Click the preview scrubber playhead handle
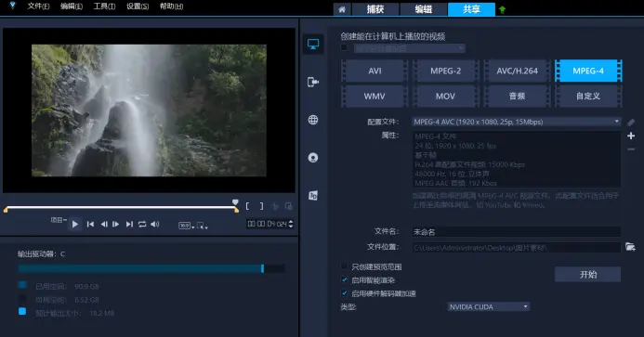 (235, 202)
